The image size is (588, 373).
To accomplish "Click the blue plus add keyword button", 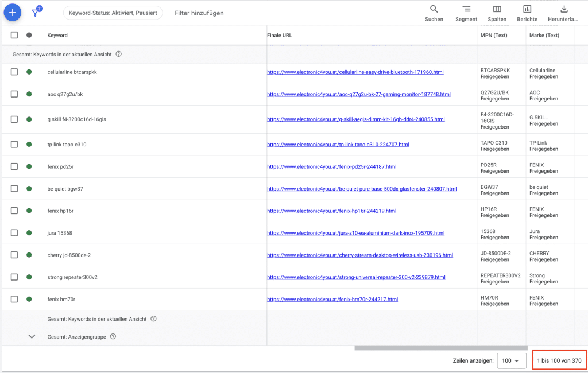I will [13, 12].
